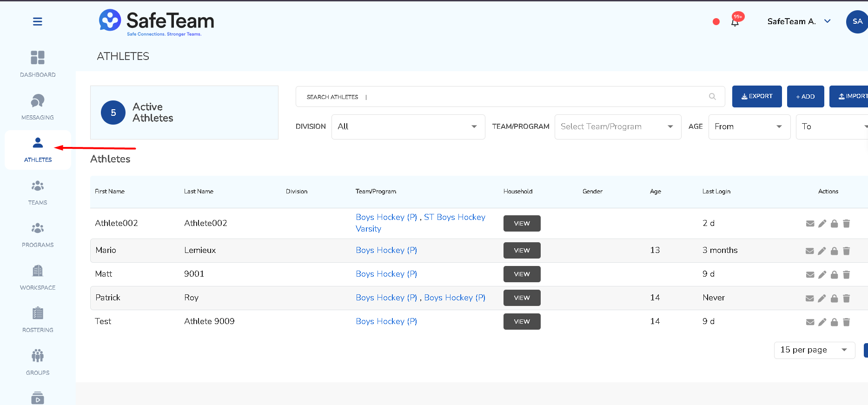Click the search magnifier icon
The width and height of the screenshot is (868, 405).
coord(712,97)
